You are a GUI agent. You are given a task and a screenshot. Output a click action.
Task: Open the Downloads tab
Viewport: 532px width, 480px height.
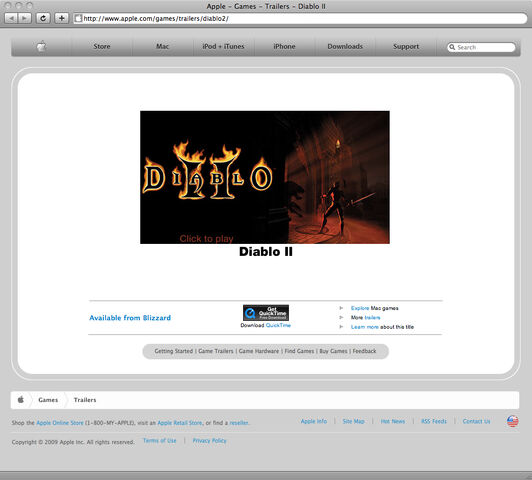[x=345, y=46]
